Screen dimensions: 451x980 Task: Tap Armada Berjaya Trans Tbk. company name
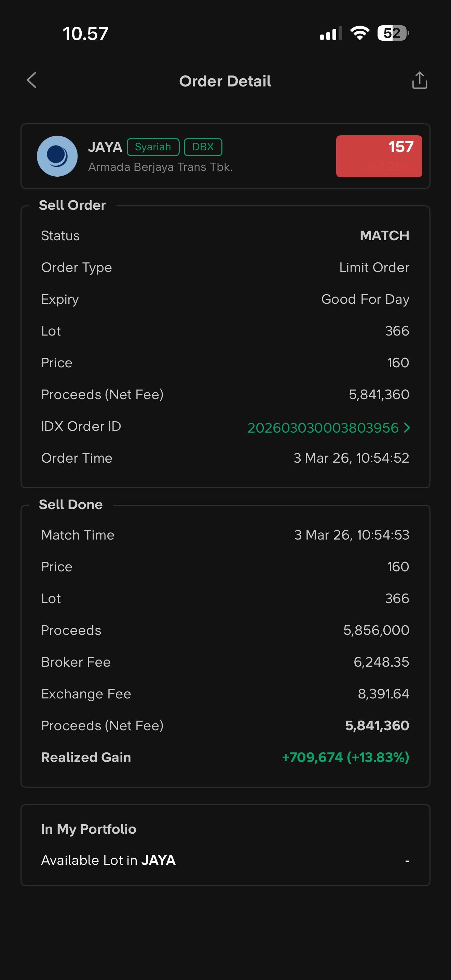[x=160, y=167]
